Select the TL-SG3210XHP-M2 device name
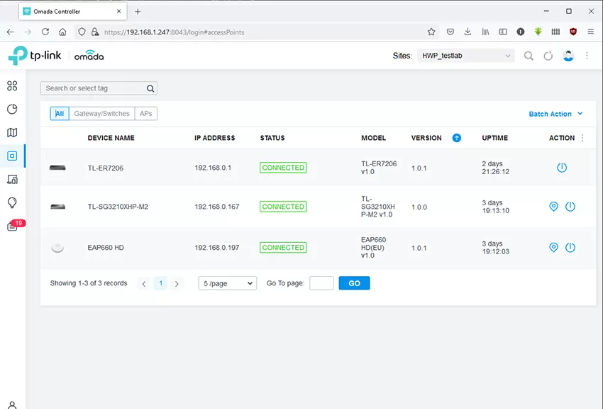Viewport: 604px width, 409px height. pyautogui.click(x=119, y=207)
